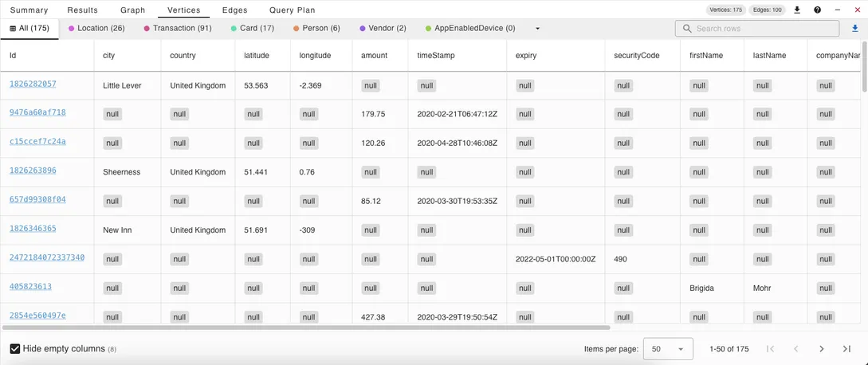The image size is (868, 365).
Task: Click the Little Lever city cell
Action: (x=122, y=86)
